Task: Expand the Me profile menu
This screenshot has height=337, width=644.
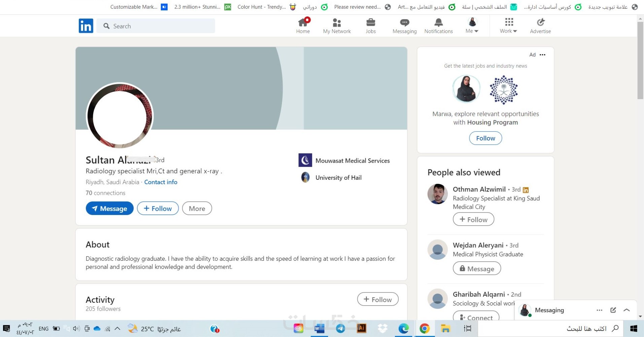Action: point(472,26)
